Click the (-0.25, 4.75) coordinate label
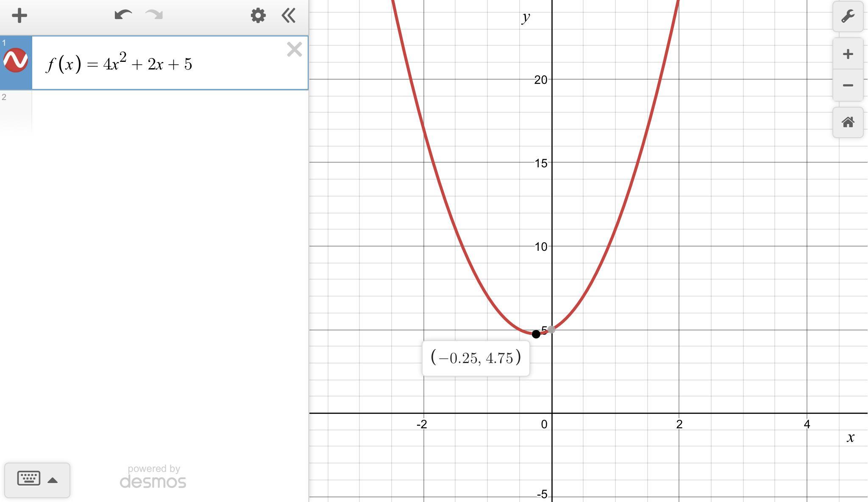 coord(476,358)
